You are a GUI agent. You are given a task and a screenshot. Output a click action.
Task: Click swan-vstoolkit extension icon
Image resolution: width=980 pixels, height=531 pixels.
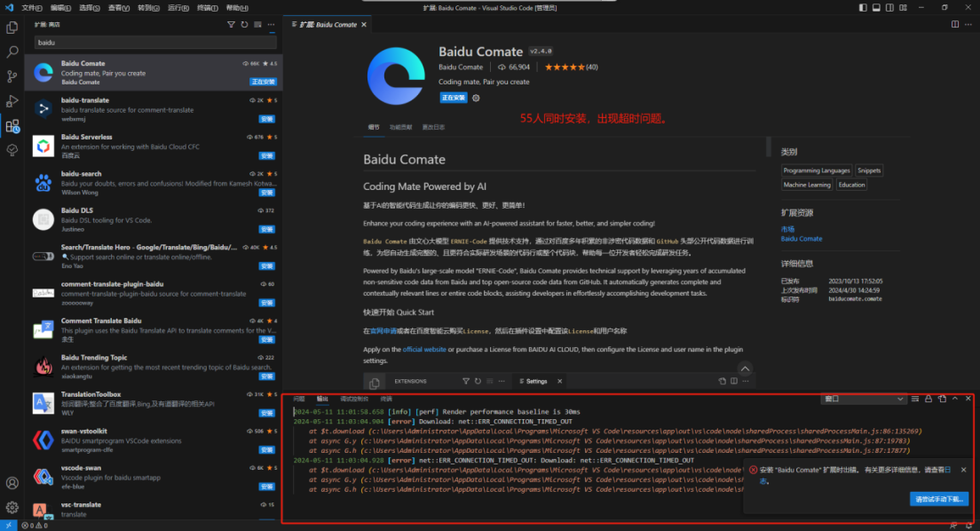pyautogui.click(x=43, y=440)
